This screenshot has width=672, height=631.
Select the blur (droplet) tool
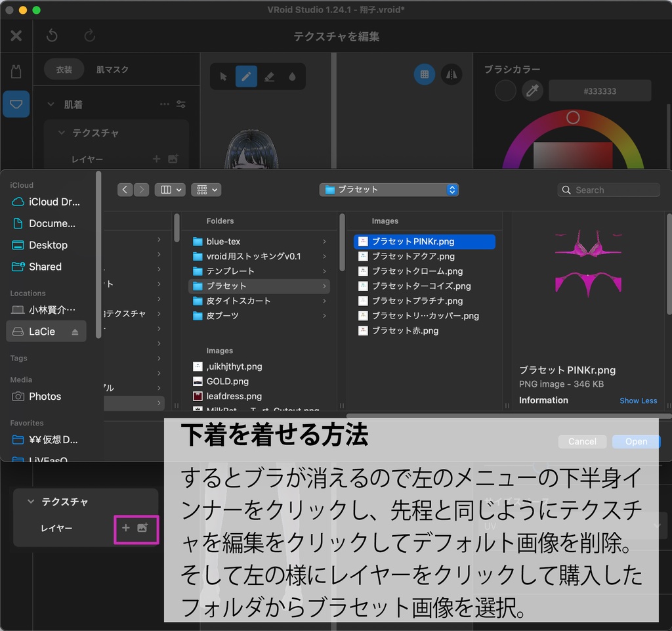[x=293, y=76]
